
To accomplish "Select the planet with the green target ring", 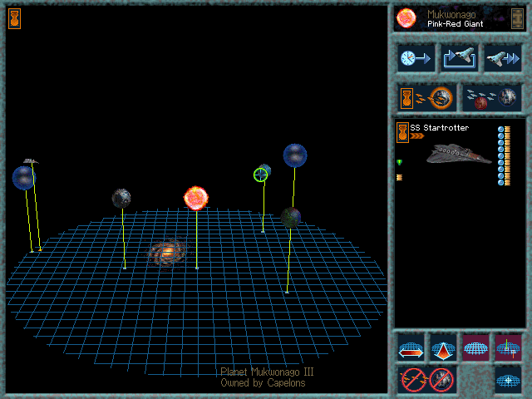I will click(x=263, y=173).
